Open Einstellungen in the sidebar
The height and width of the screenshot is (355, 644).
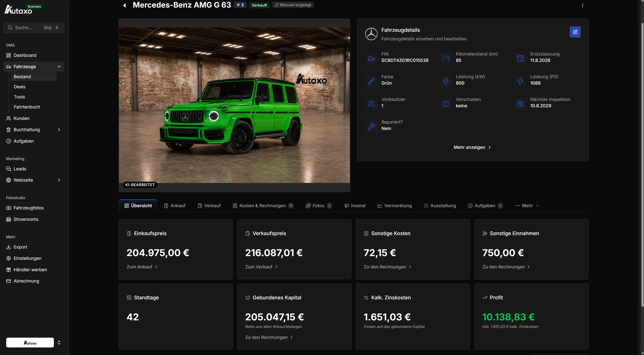pyautogui.click(x=34, y=258)
